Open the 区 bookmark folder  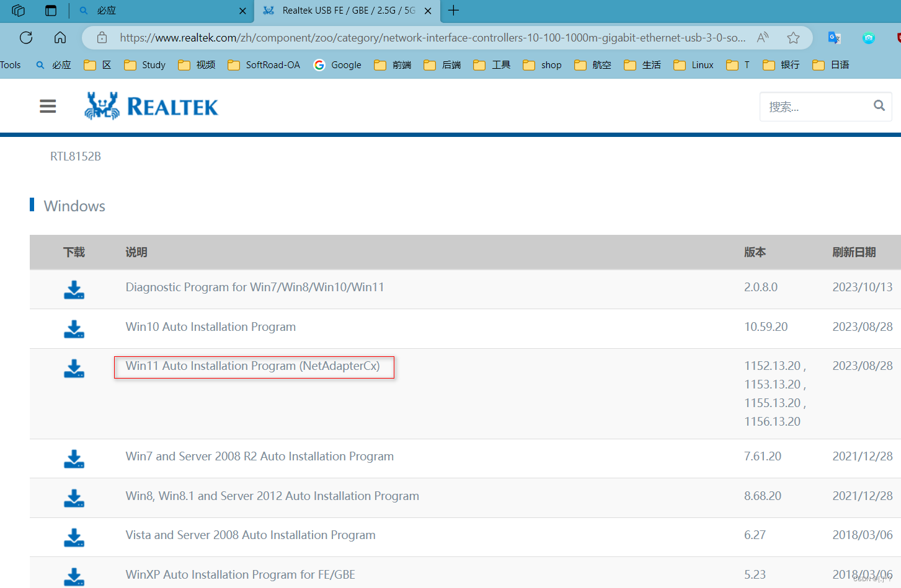(97, 65)
